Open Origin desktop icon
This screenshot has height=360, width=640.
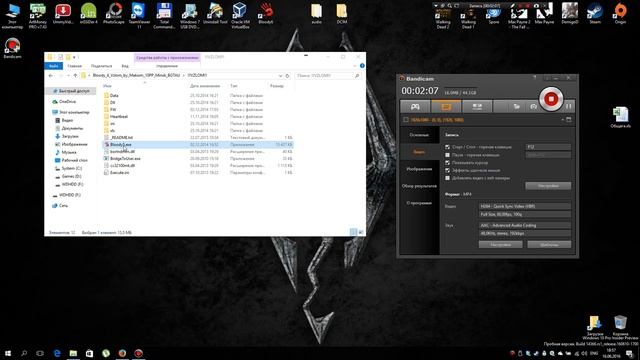pos(620,13)
